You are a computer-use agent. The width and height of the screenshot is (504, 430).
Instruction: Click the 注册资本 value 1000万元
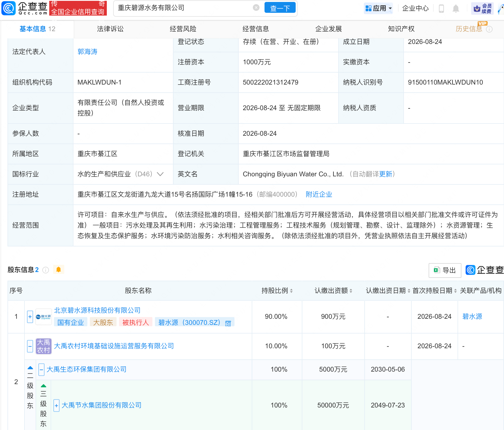click(257, 62)
